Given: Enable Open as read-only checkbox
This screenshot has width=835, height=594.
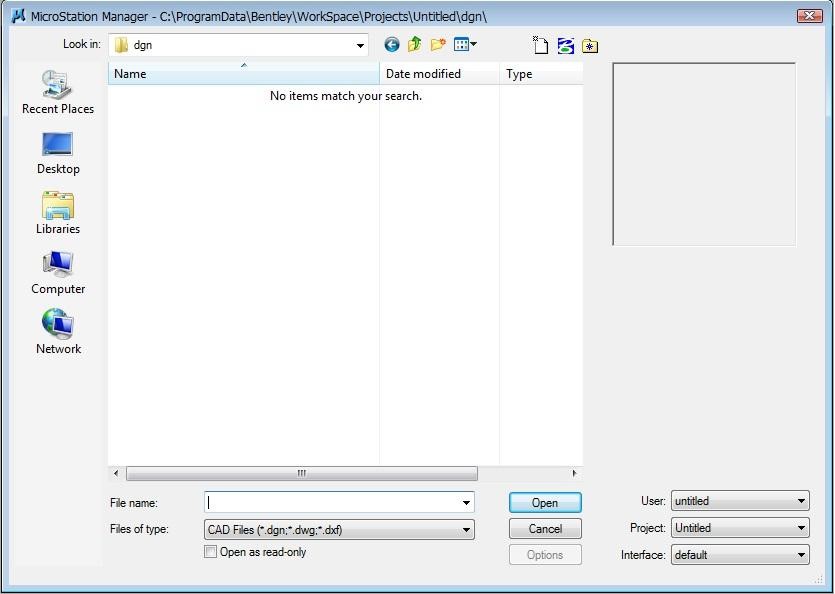Looking at the screenshot, I should [x=211, y=552].
